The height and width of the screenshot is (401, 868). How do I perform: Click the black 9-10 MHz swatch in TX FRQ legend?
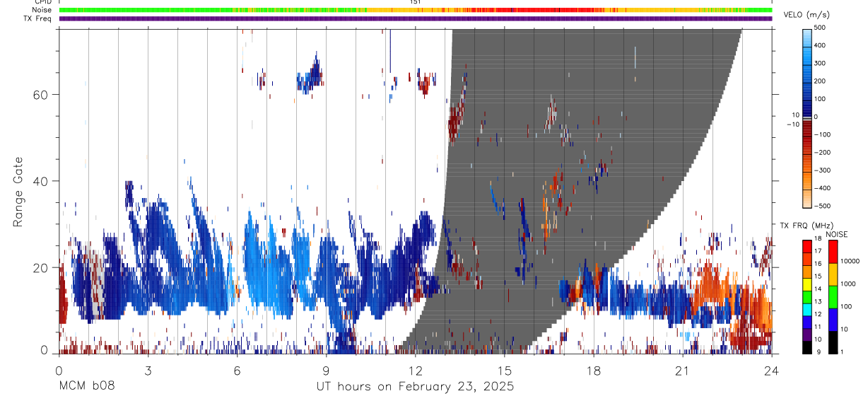pyautogui.click(x=807, y=347)
